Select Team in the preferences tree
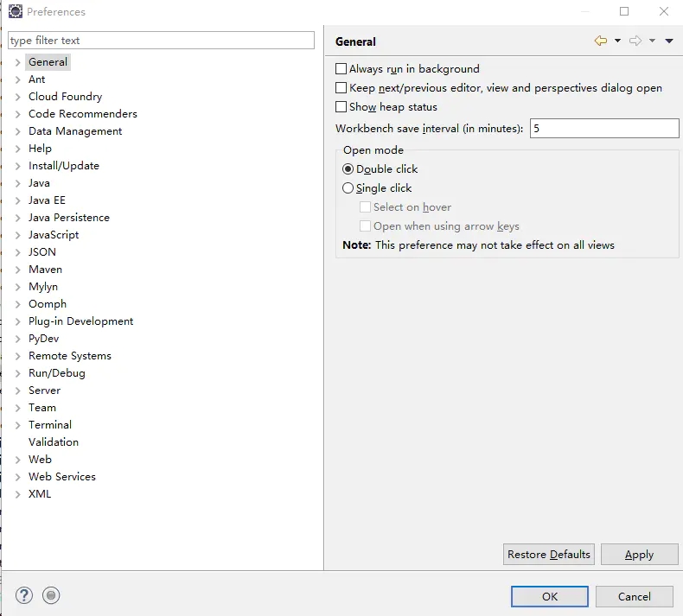The height and width of the screenshot is (616, 683). [42, 408]
